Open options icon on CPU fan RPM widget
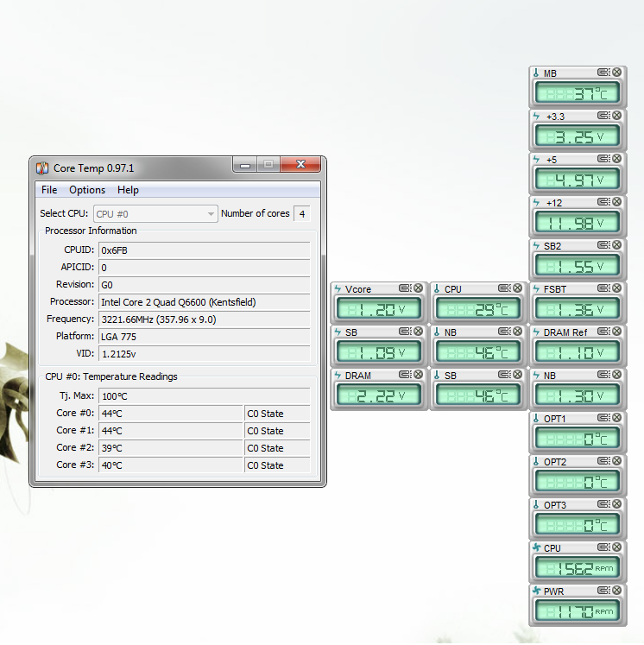This screenshot has height=645, width=644. click(x=603, y=547)
